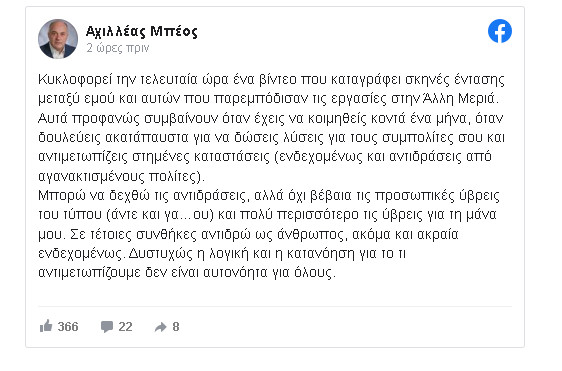Click the words "Άλλη Μεριά" in the post
The height and width of the screenshot is (371, 562).
(461, 98)
